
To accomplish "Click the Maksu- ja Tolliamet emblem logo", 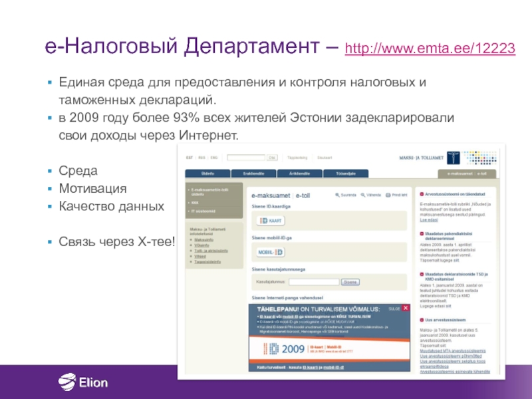I will point(454,158).
